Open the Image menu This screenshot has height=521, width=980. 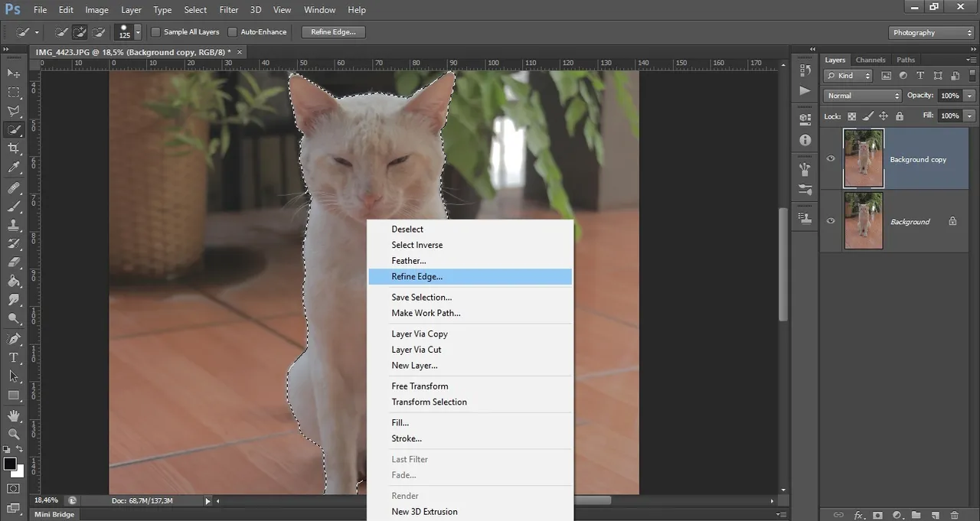[96, 10]
